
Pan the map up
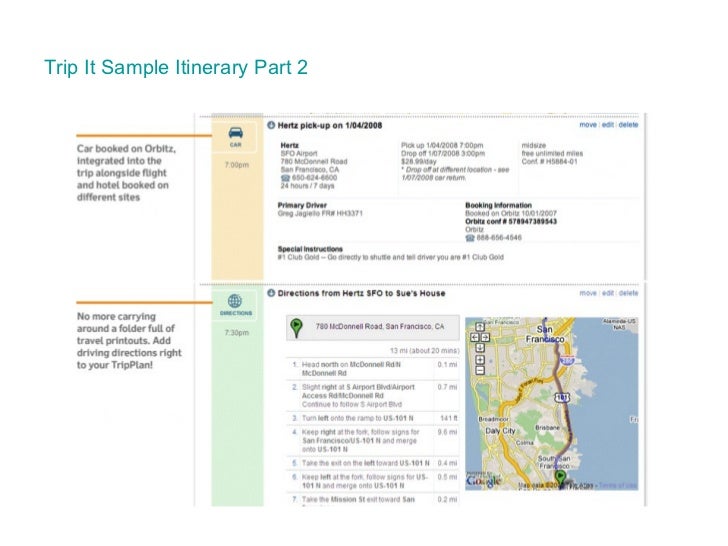point(480,327)
